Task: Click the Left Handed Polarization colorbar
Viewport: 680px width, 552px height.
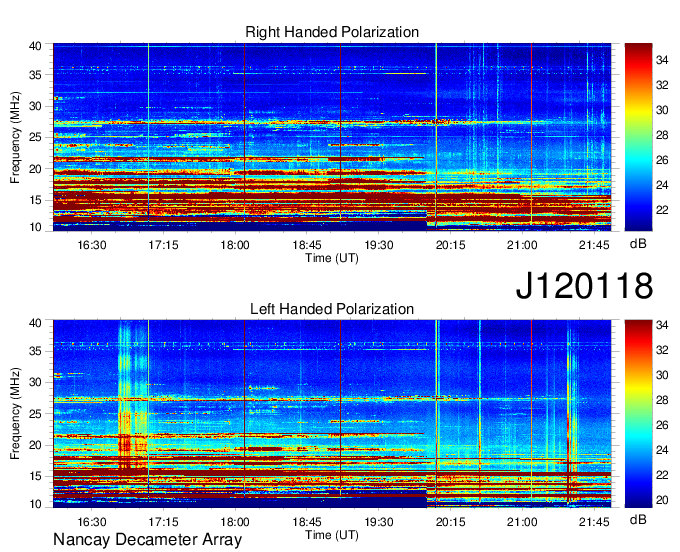Action: (638, 414)
